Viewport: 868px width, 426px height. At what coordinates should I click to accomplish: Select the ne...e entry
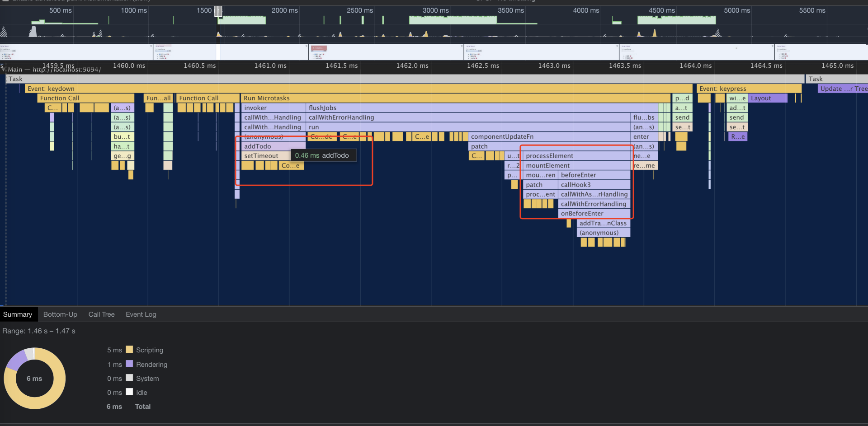click(644, 156)
